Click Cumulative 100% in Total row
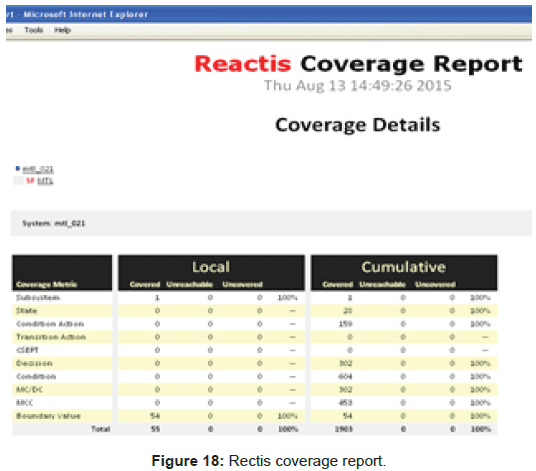This screenshot has height=471, width=536. (481, 429)
